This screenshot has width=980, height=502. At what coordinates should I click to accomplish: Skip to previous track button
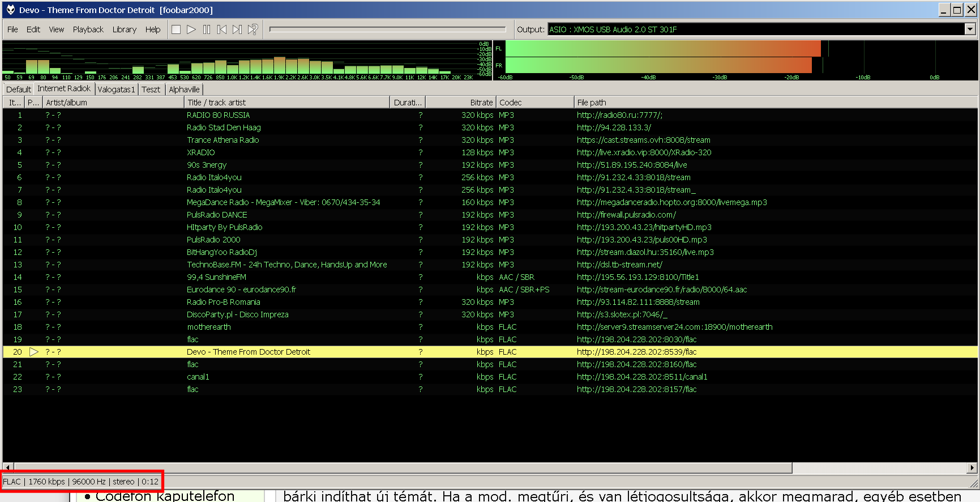(222, 29)
